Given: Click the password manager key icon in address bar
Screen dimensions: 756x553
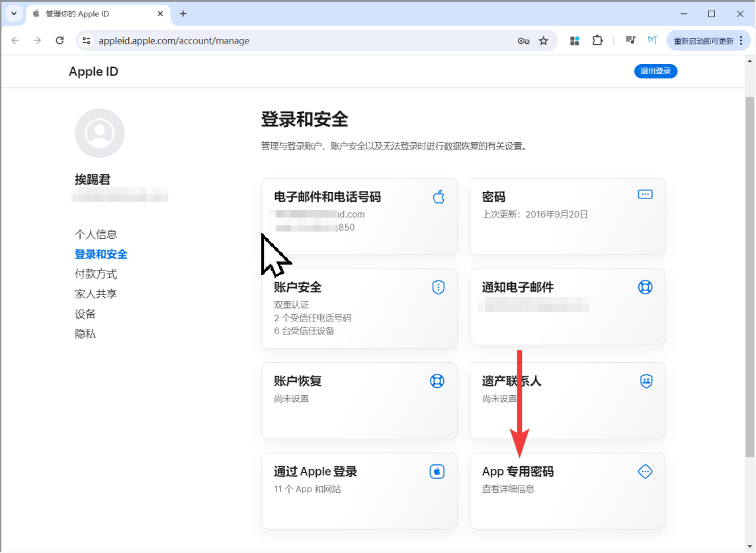Looking at the screenshot, I should [x=523, y=40].
